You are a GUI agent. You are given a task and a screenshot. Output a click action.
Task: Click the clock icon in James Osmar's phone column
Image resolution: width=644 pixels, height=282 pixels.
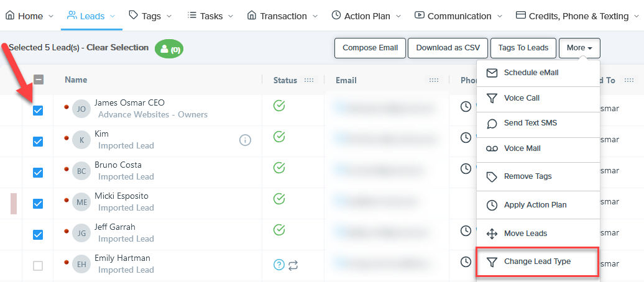pos(466,107)
